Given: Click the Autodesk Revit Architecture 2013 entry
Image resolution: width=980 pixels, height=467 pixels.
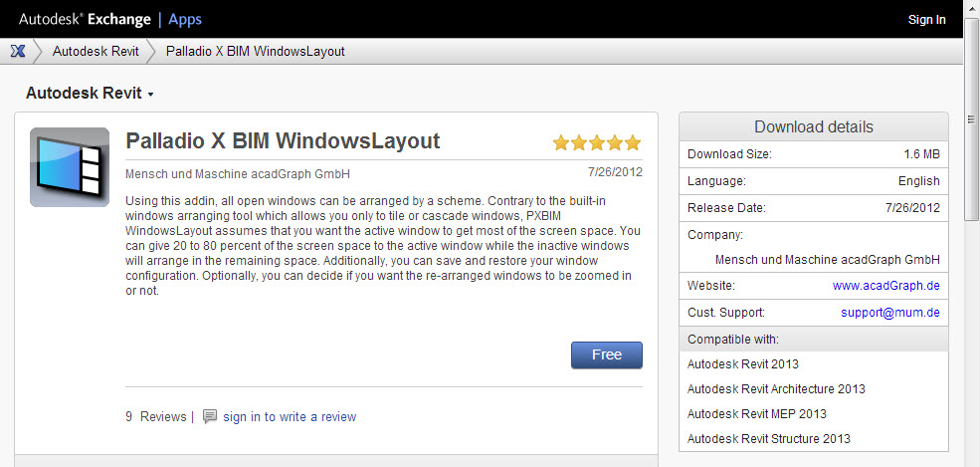Looking at the screenshot, I should pyautogui.click(x=776, y=389).
